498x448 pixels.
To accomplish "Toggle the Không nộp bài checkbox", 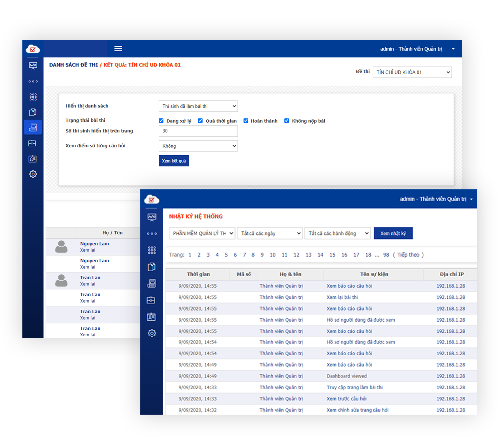I will [287, 121].
